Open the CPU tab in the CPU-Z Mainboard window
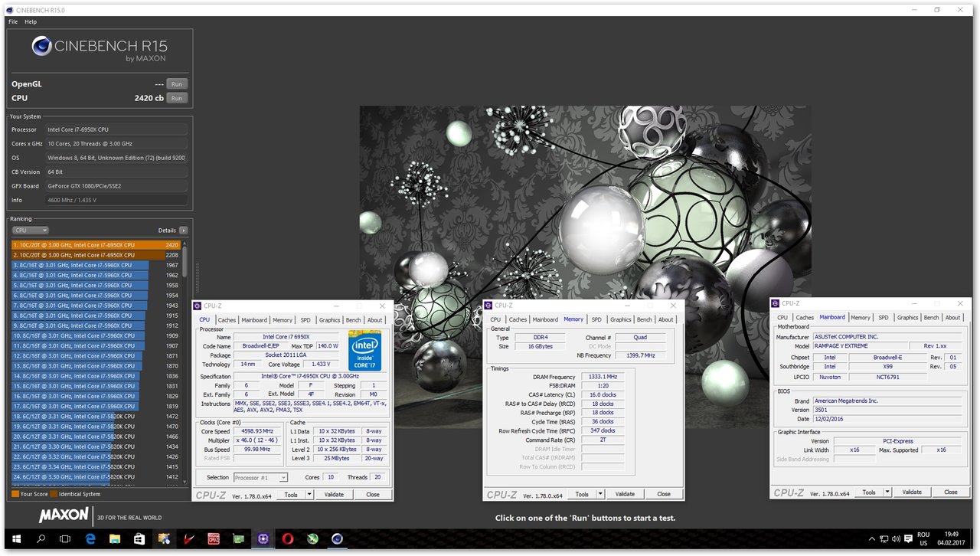The width and height of the screenshot is (980, 556). point(782,317)
